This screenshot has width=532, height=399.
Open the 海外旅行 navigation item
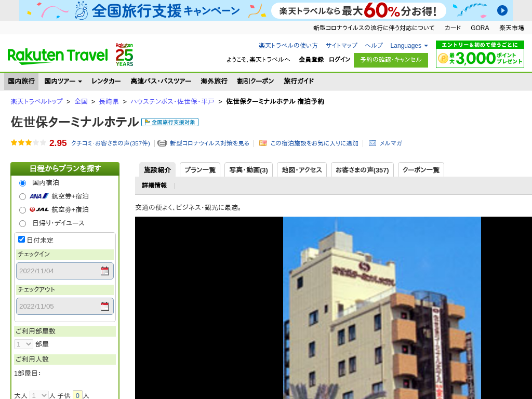[x=214, y=81]
